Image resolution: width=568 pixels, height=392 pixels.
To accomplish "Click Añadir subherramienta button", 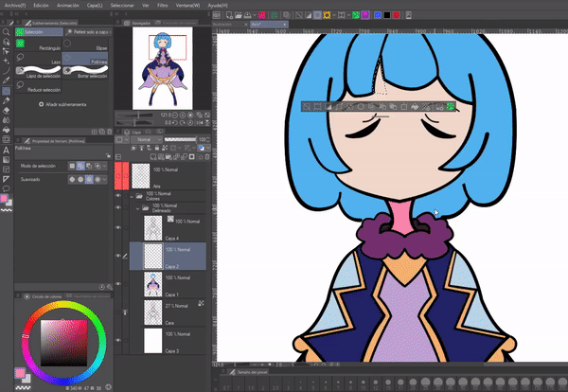I will click(62, 104).
